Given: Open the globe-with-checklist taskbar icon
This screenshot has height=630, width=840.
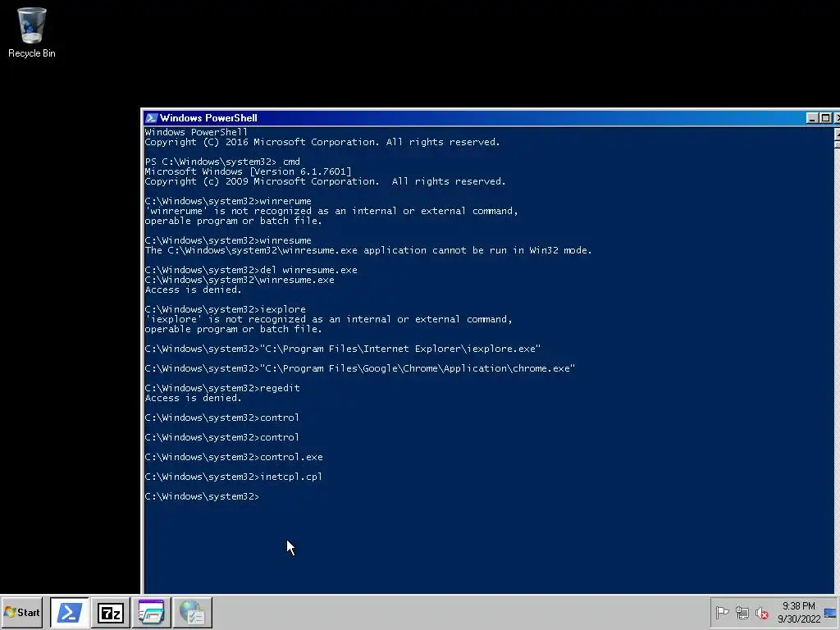Looking at the screenshot, I should [x=192, y=612].
